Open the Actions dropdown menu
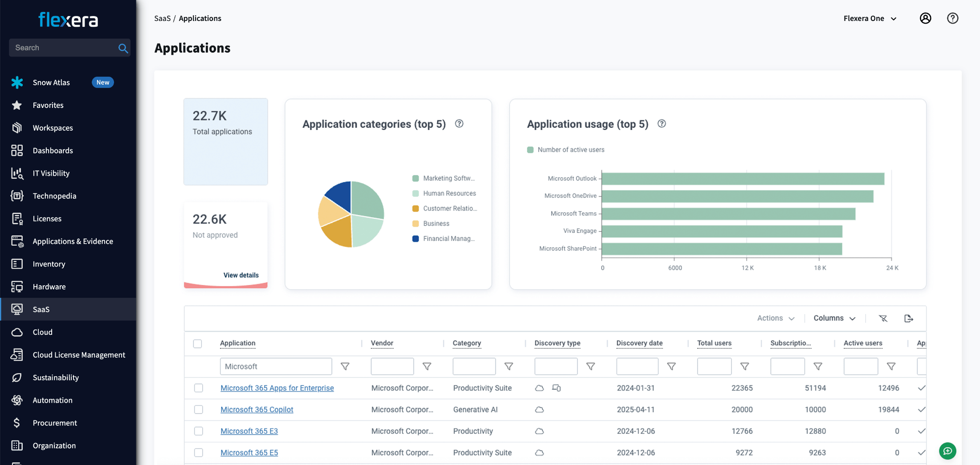 776,318
